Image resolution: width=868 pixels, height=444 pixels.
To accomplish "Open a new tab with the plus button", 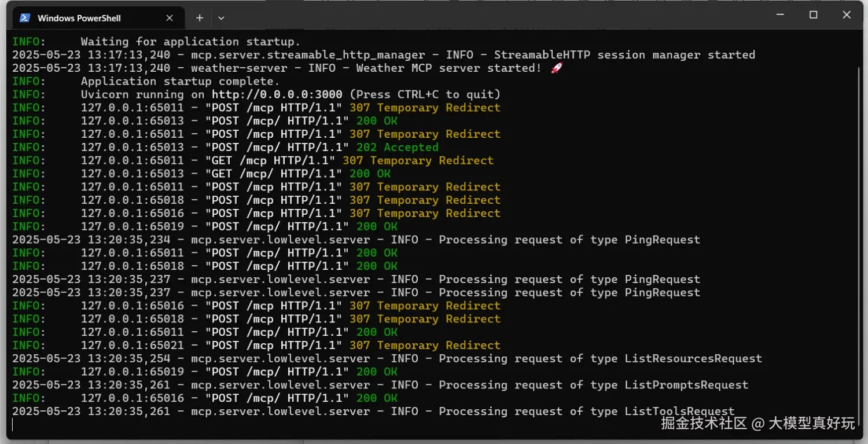I will [200, 18].
